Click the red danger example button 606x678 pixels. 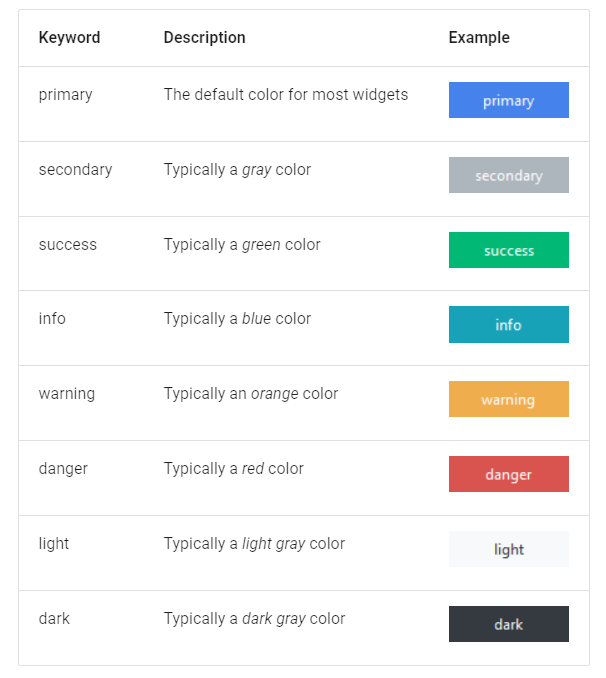[509, 474]
